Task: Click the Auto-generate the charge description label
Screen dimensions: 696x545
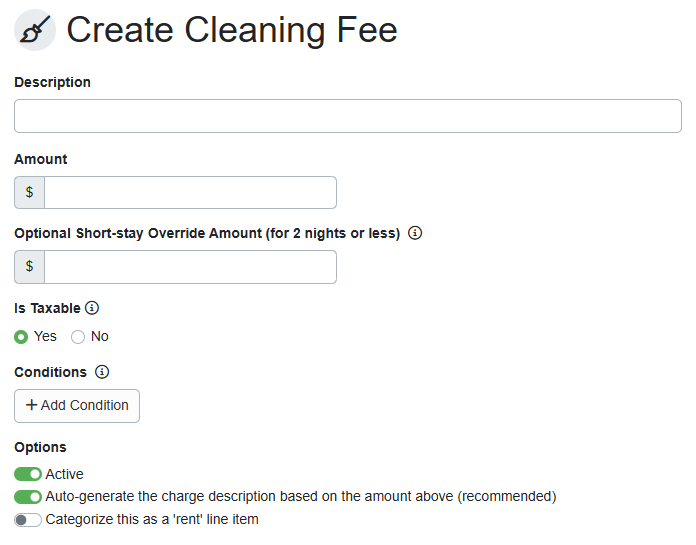Action: (301, 496)
